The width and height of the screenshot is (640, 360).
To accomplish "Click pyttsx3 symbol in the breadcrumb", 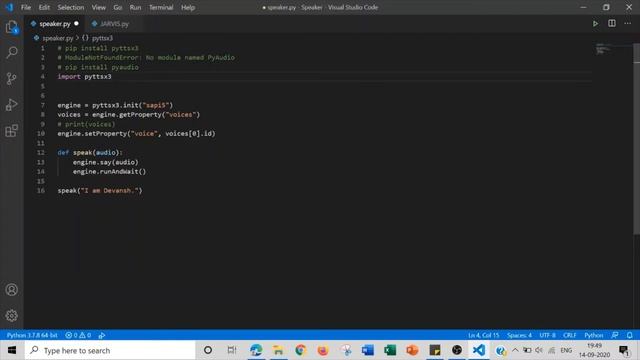I will pyautogui.click(x=102, y=38).
